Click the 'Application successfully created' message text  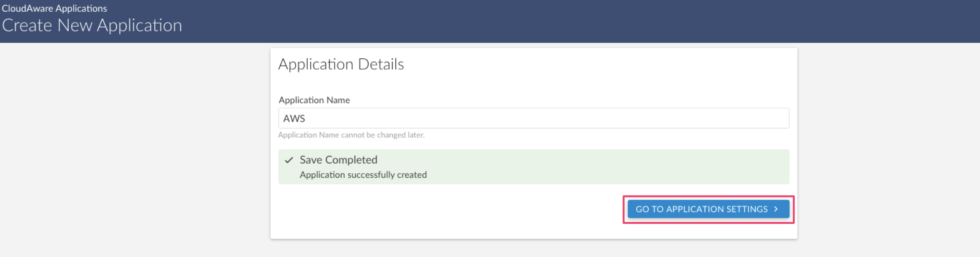click(x=363, y=175)
